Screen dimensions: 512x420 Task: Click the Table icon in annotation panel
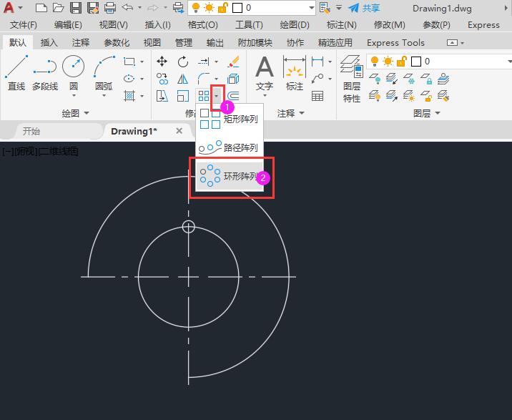tap(317, 96)
